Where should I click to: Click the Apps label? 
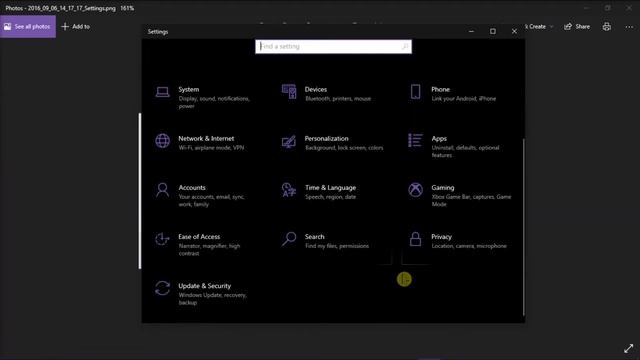coord(439,138)
